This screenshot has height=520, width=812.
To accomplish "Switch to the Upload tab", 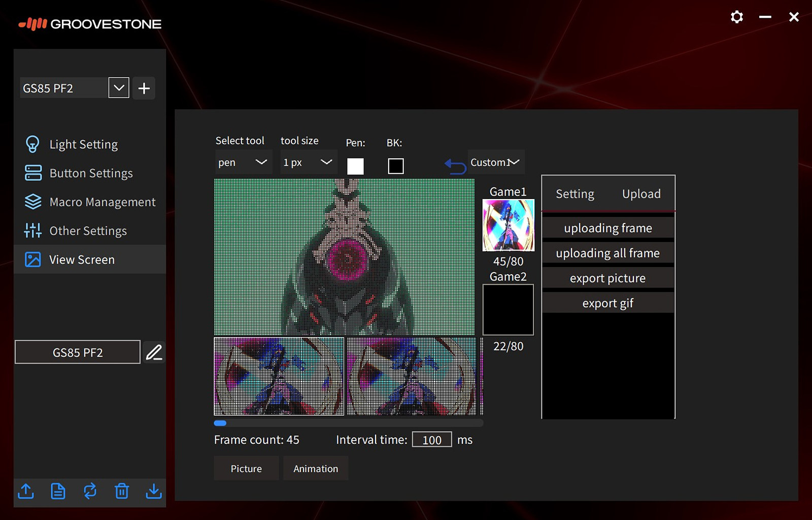I will [641, 193].
